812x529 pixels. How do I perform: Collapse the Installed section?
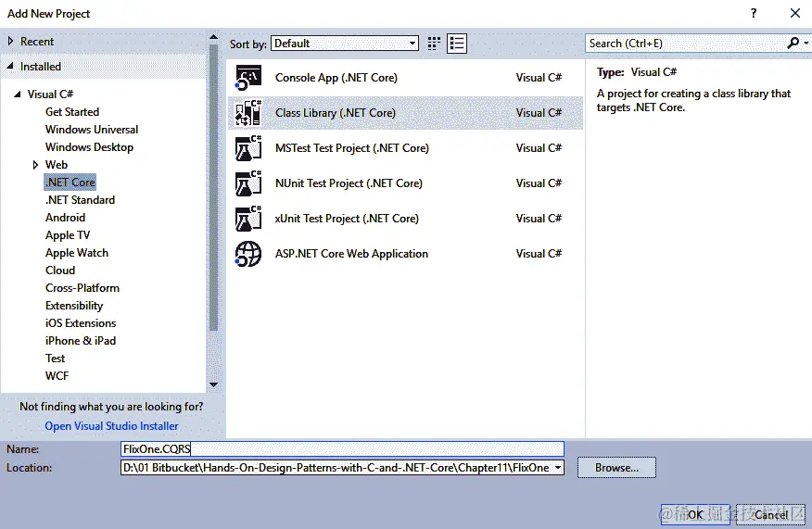pos(10,66)
